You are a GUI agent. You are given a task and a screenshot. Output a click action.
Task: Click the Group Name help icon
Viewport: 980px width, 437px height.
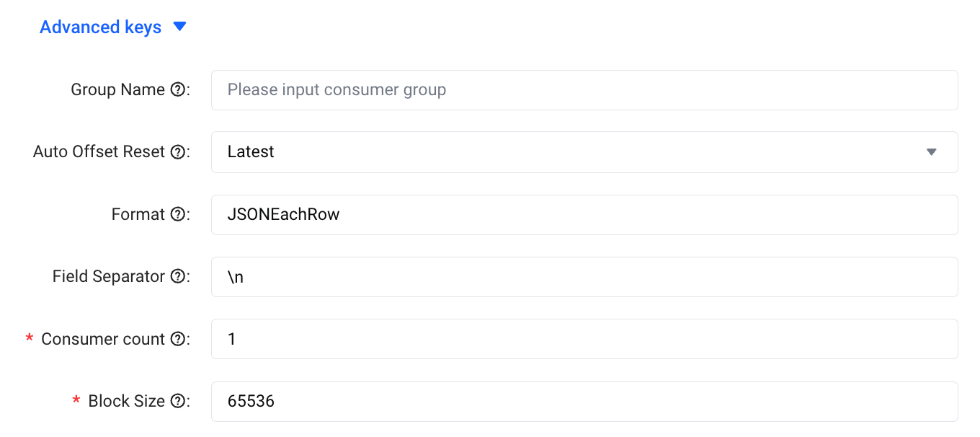click(177, 90)
